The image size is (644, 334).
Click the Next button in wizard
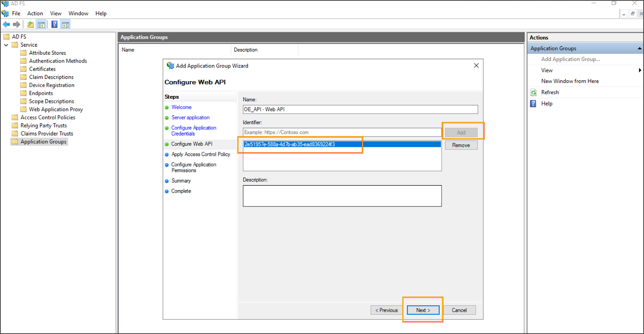pyautogui.click(x=423, y=310)
